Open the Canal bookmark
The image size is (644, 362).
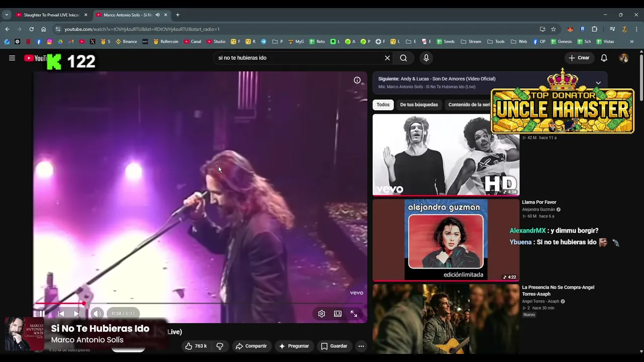point(192,42)
